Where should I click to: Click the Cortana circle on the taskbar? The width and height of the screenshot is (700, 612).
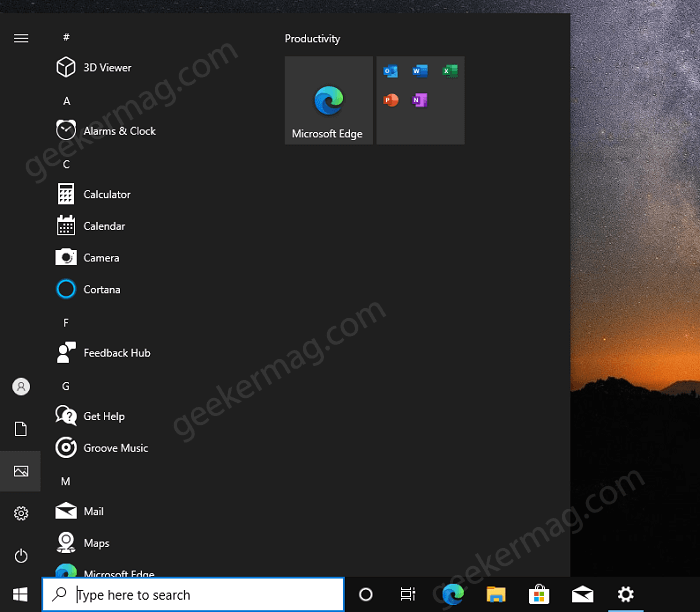366,594
